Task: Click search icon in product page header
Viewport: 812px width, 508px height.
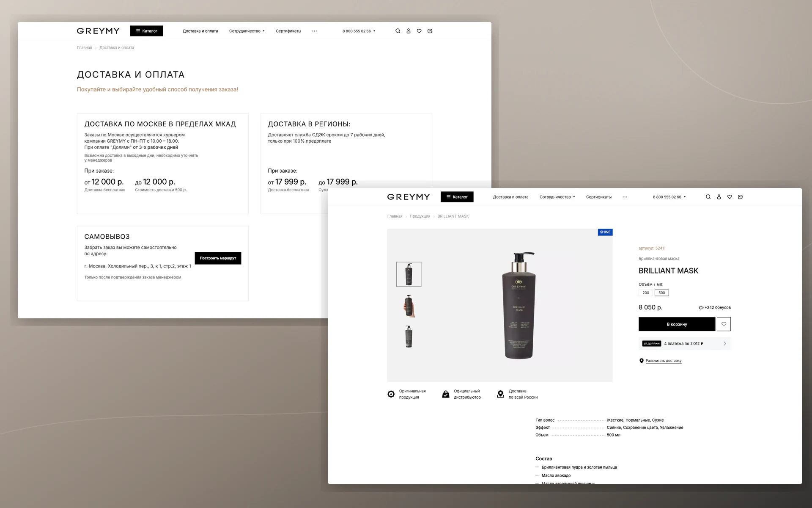Action: click(708, 197)
